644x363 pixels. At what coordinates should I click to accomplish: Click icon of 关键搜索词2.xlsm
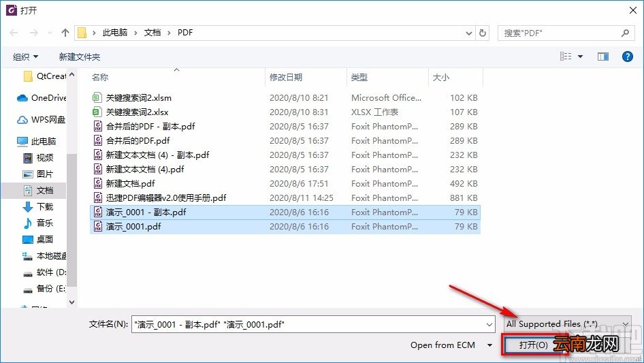click(x=97, y=98)
